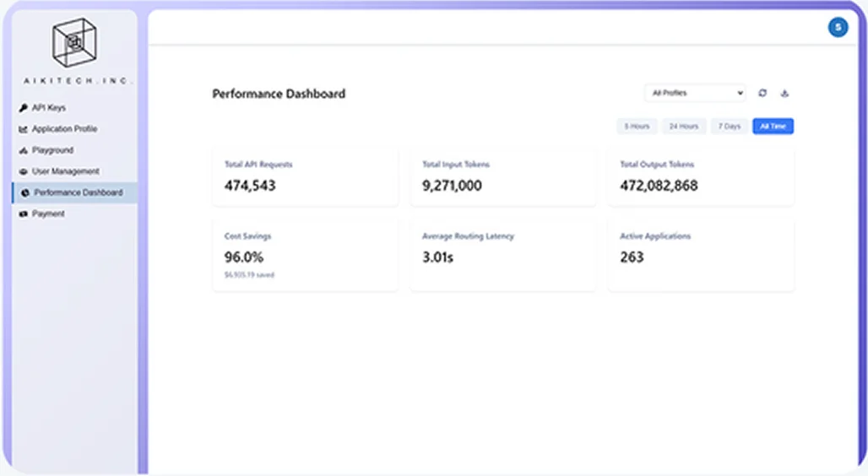Click the API Keys key icon

pyautogui.click(x=24, y=108)
